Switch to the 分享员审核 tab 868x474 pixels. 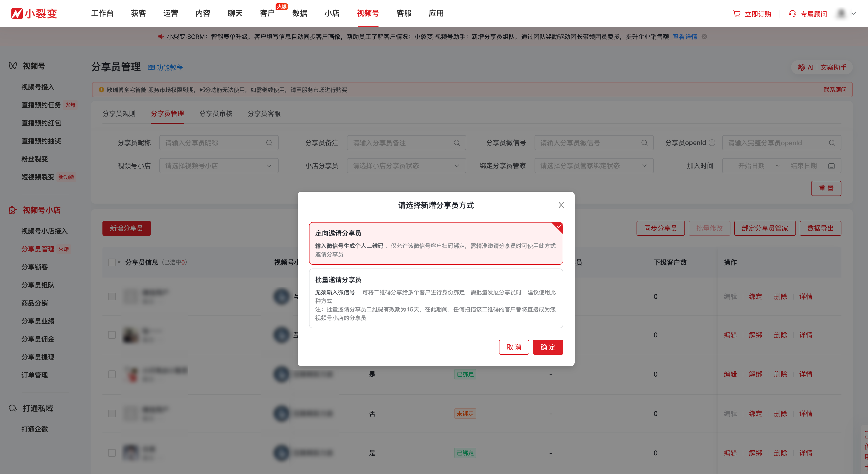pyautogui.click(x=216, y=114)
